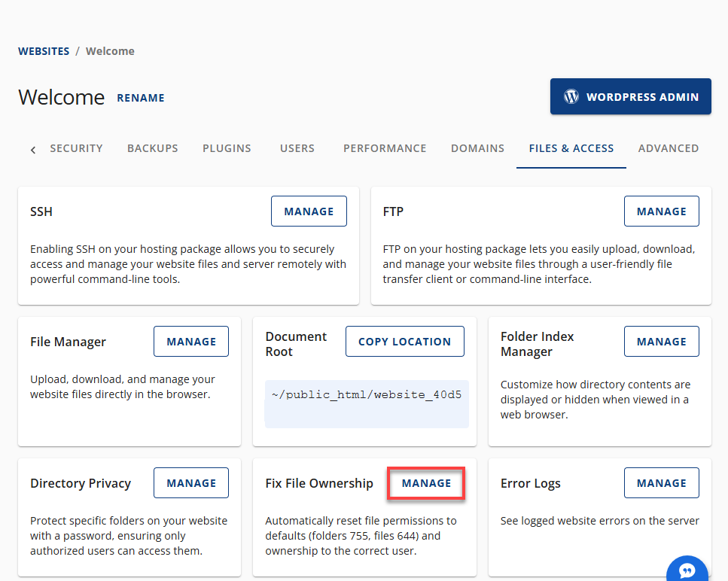
Task: Manage the Folder Index Manager
Action: coord(661,341)
